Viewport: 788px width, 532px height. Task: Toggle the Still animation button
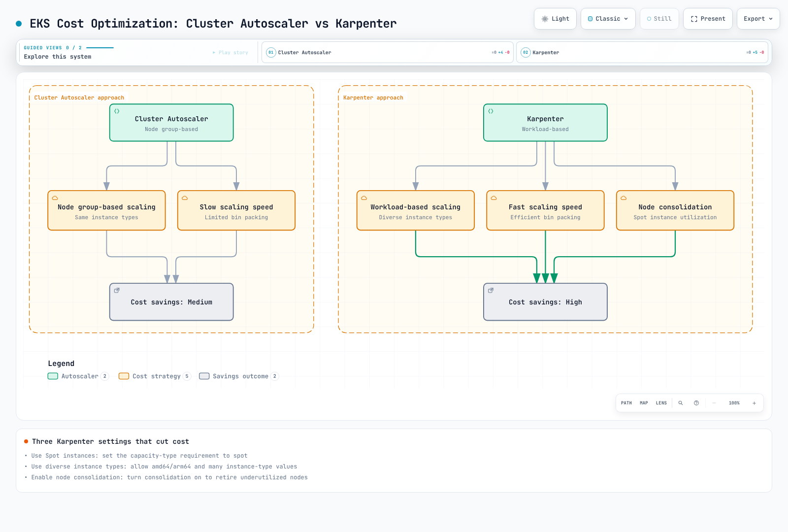tap(659, 19)
